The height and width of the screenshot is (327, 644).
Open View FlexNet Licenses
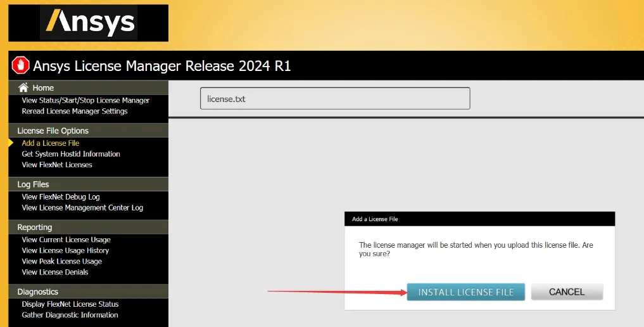57,165
